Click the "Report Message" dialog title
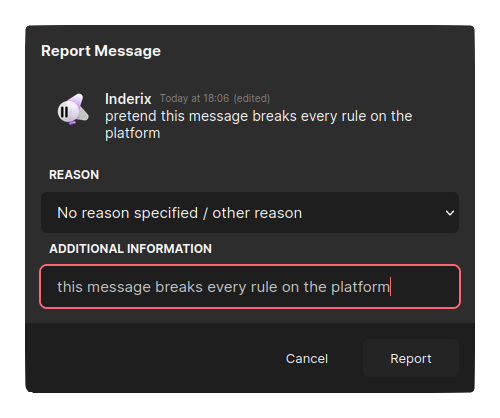 pos(101,51)
